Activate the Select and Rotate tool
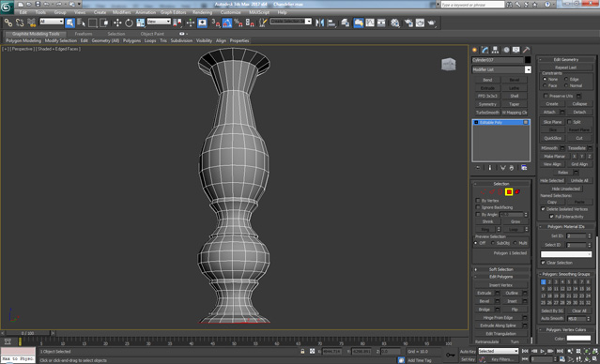The width and height of the screenshot is (600, 364). pos(129,23)
